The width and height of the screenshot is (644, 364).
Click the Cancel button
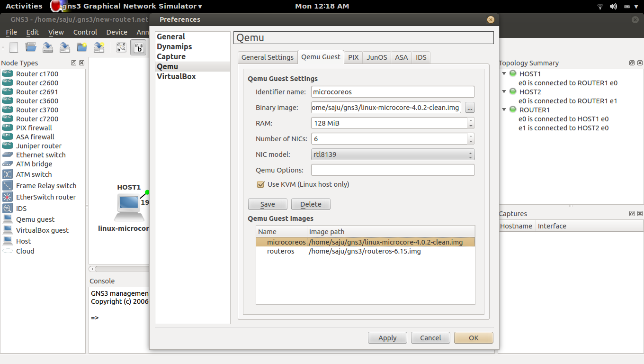pyautogui.click(x=430, y=338)
